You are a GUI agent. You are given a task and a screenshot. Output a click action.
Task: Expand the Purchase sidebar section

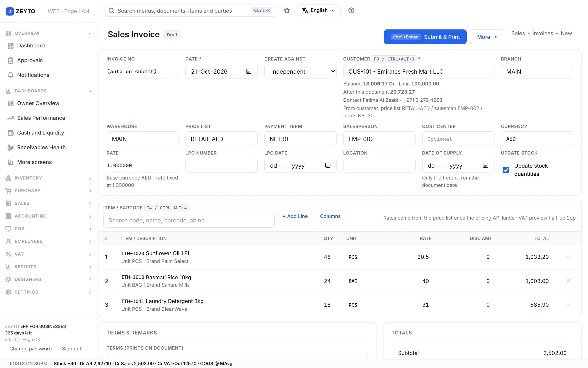(x=49, y=191)
